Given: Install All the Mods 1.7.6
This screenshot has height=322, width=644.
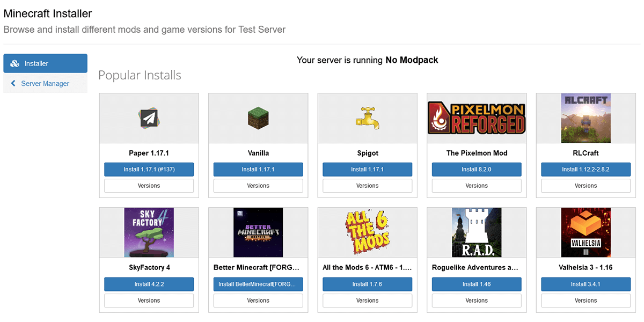Looking at the screenshot, I should 368,284.
